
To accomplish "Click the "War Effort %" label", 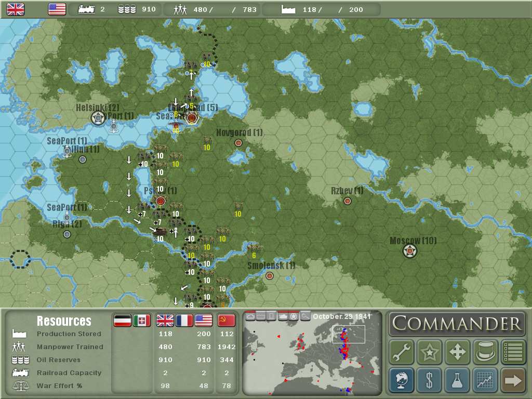I will [59, 386].
